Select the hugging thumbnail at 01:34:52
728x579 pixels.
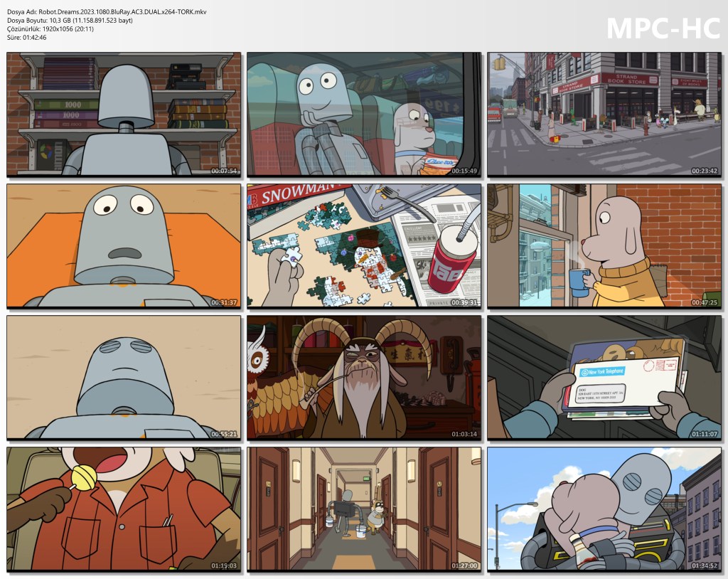(604, 509)
